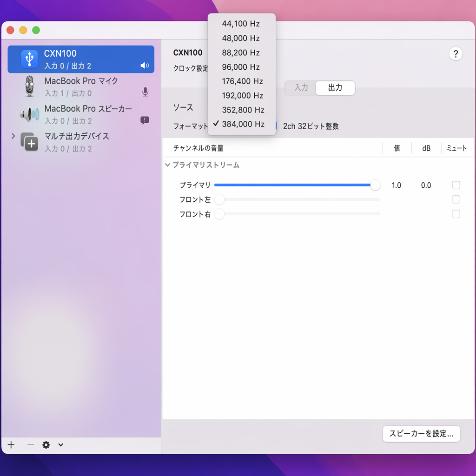Adjust the プライマリ volume slider knob
Image resolution: width=476 pixels, height=476 pixels.
coord(375,185)
